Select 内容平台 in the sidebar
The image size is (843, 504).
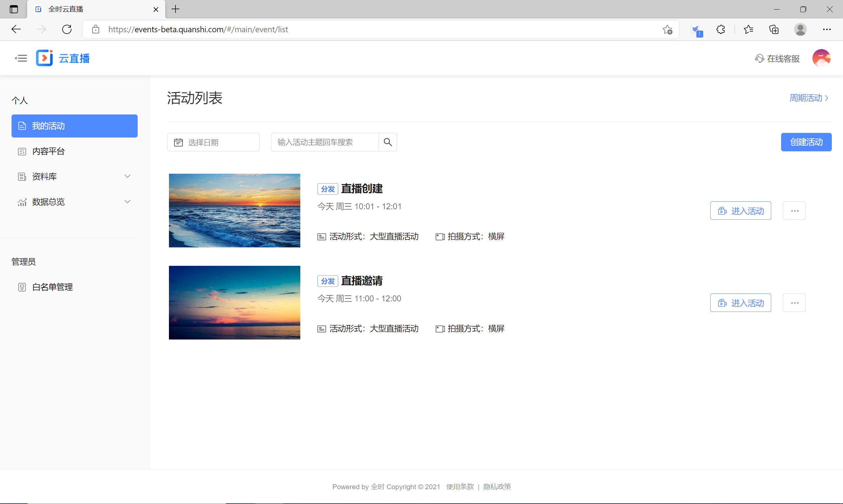[48, 151]
